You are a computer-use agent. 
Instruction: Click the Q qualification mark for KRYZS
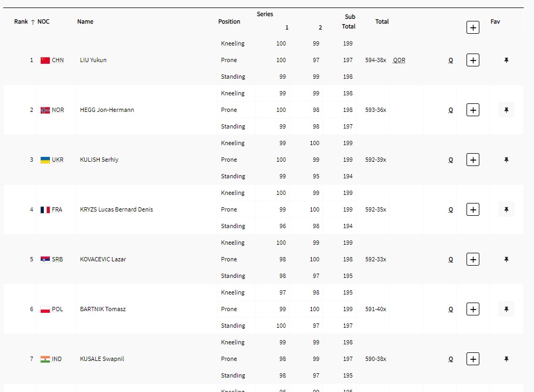coord(450,210)
